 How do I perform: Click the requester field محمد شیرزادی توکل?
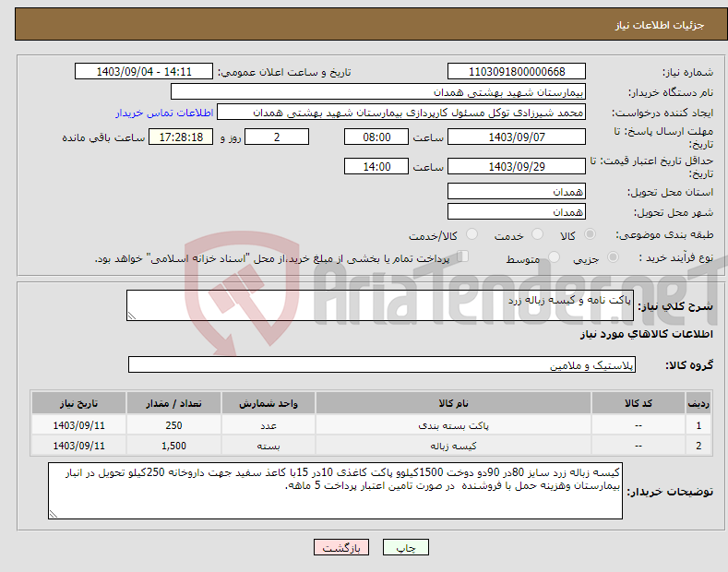(x=401, y=113)
